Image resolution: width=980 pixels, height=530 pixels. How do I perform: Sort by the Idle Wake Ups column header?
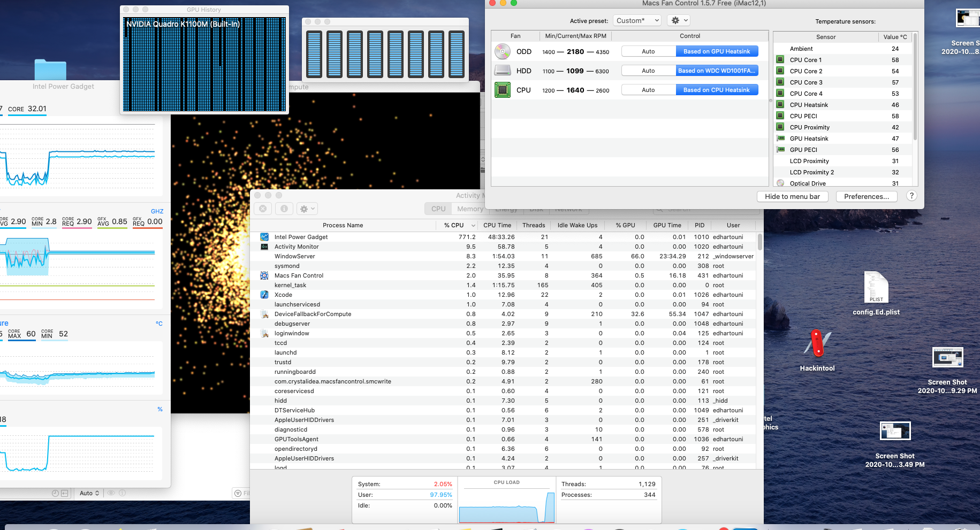click(578, 225)
